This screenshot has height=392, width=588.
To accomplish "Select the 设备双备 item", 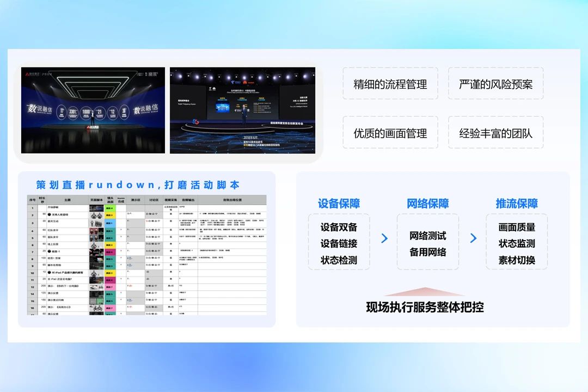I will click(x=339, y=227).
